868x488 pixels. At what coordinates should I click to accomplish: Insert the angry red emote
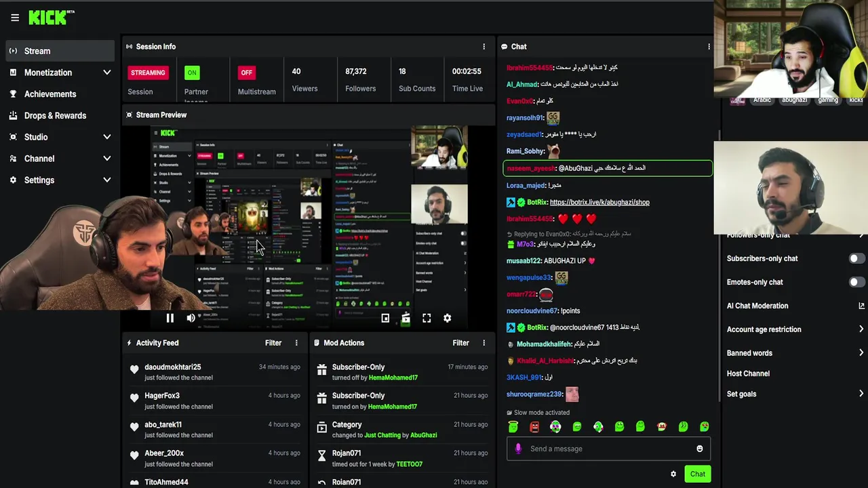coord(534,426)
